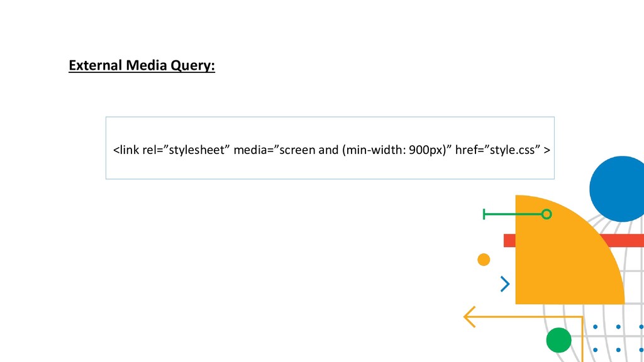Click the solid green circle

pos(558,340)
